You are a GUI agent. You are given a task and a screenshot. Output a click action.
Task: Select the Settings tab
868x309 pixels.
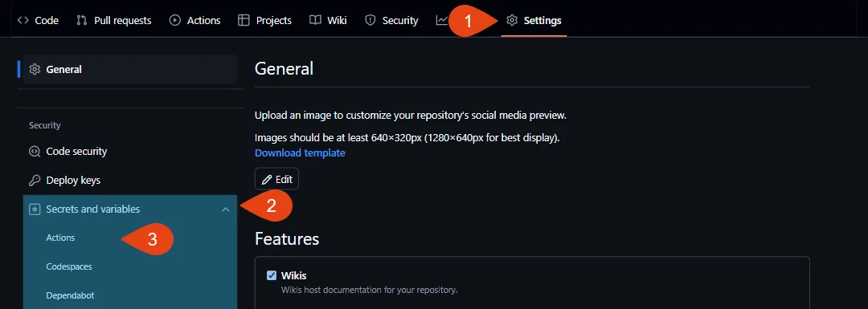click(x=534, y=20)
